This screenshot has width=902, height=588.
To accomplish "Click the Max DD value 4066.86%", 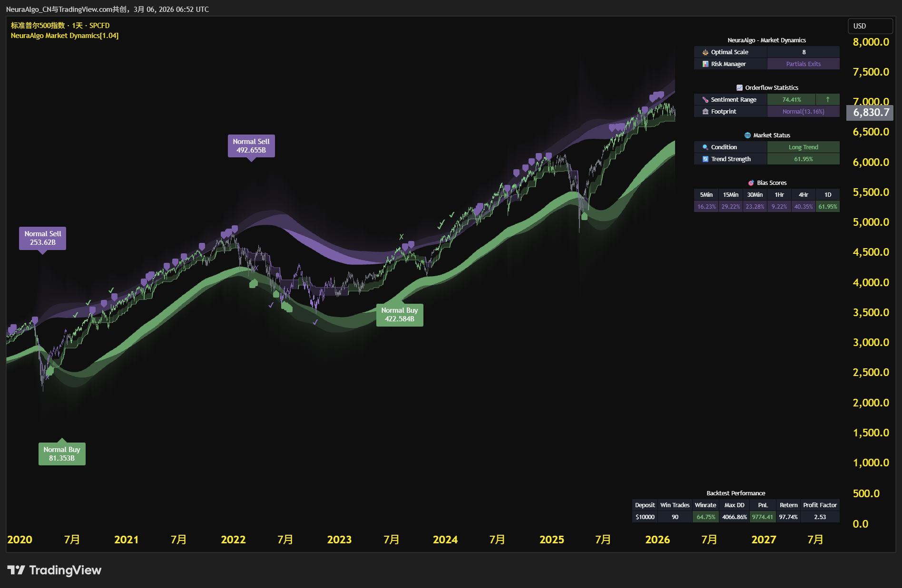I will [735, 517].
